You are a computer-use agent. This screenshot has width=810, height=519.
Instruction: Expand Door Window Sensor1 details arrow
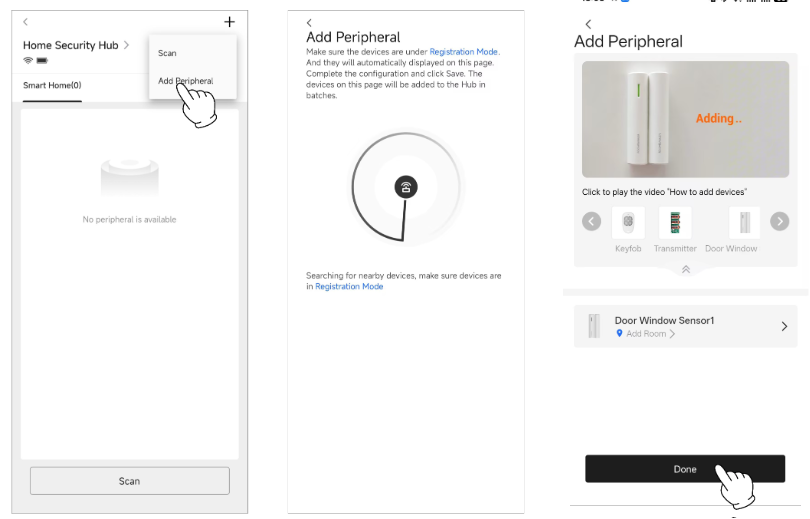click(x=784, y=326)
